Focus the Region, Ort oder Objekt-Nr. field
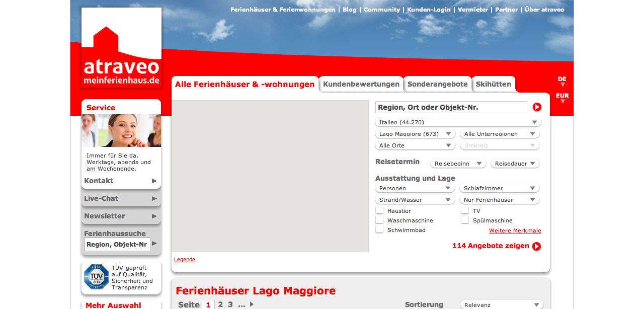Image resolution: width=644 pixels, height=309 pixels. pyautogui.click(x=451, y=107)
